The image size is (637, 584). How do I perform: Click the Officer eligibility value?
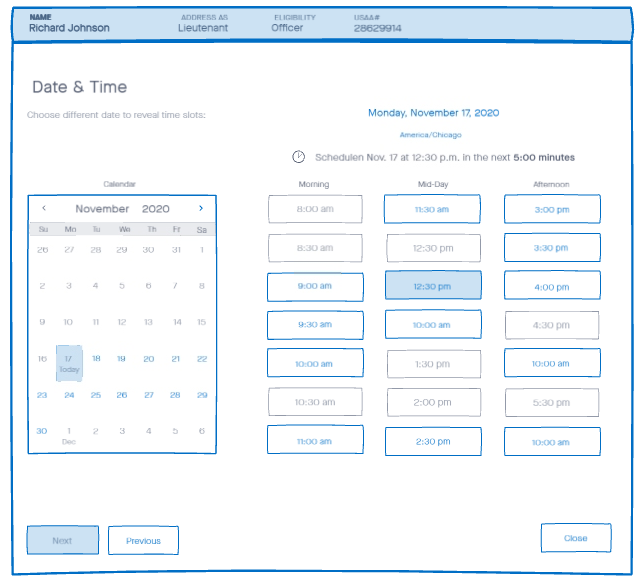pyautogui.click(x=287, y=28)
